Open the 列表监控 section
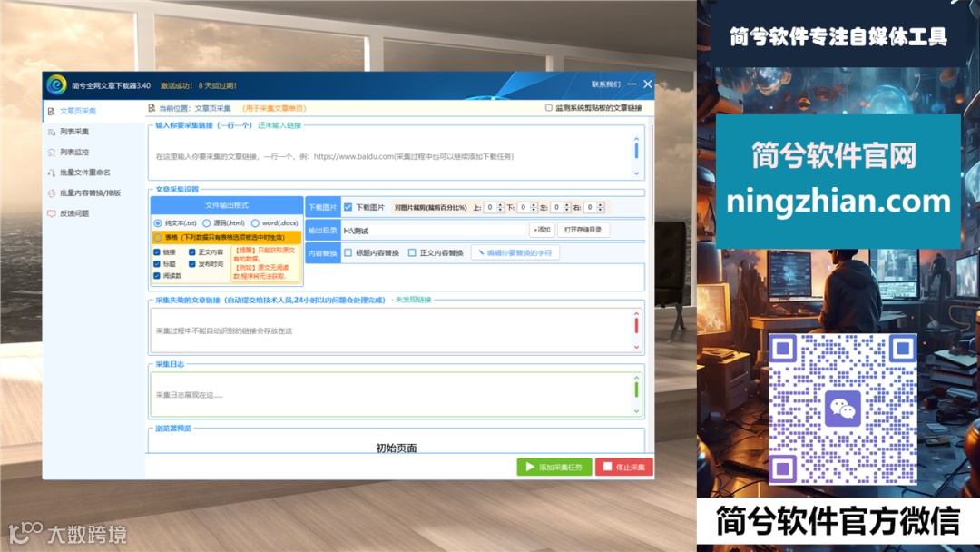This screenshot has height=552, width=980. pyautogui.click(x=93, y=152)
